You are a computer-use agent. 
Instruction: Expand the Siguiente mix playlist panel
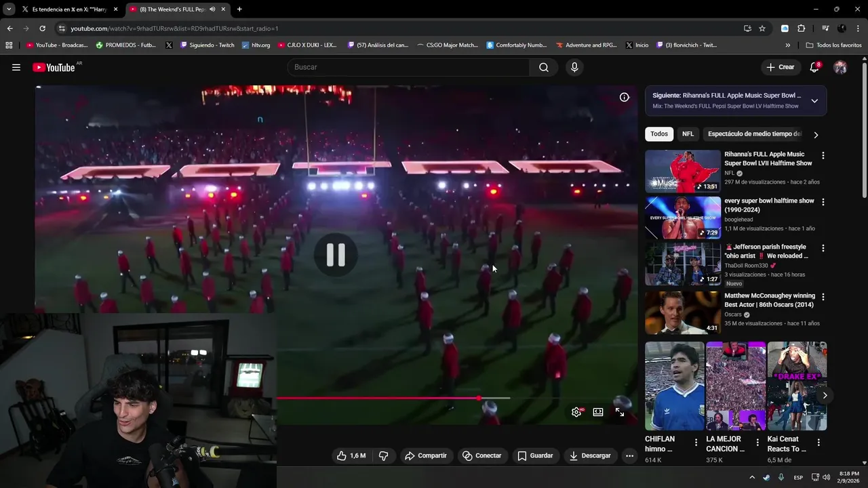(x=814, y=101)
